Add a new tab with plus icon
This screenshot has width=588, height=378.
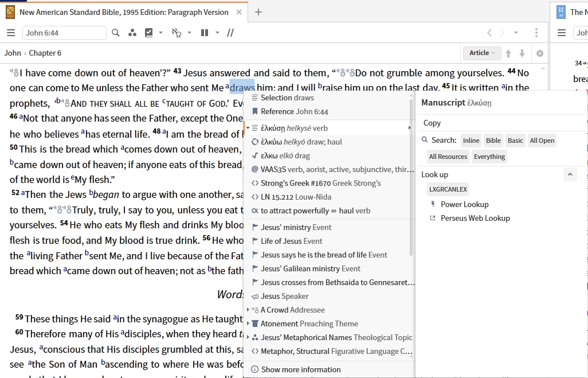click(258, 13)
